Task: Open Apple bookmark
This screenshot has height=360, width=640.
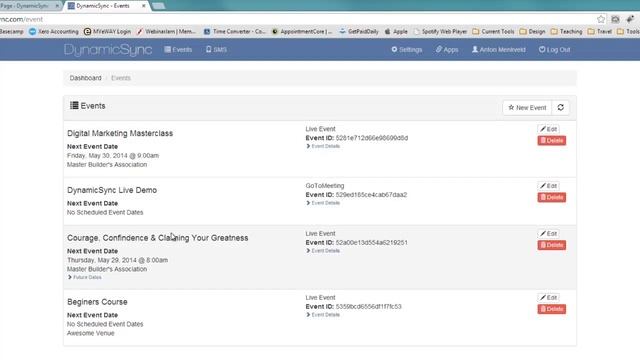Action: [x=396, y=31]
